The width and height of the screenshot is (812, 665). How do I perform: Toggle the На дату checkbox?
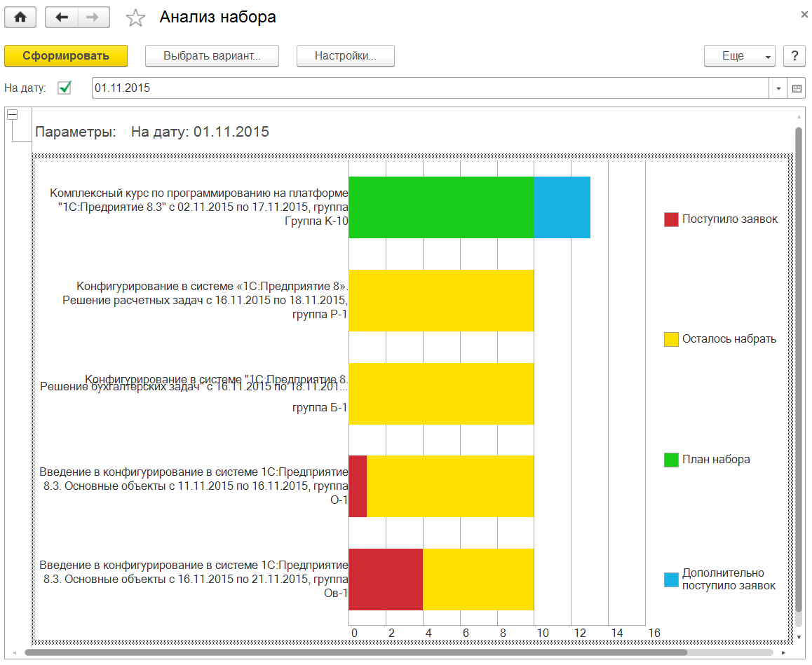[65, 88]
